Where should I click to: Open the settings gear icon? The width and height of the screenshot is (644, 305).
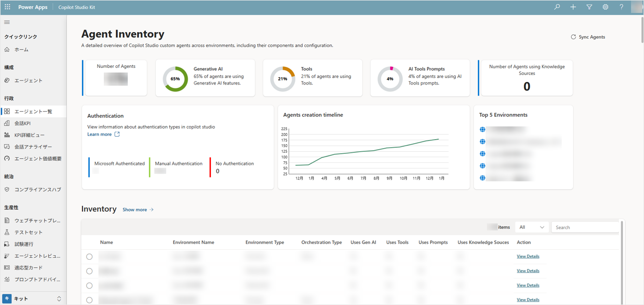(605, 7)
